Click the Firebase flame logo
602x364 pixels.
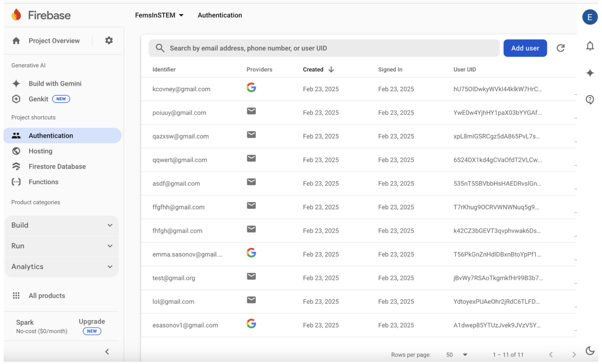coord(16,15)
